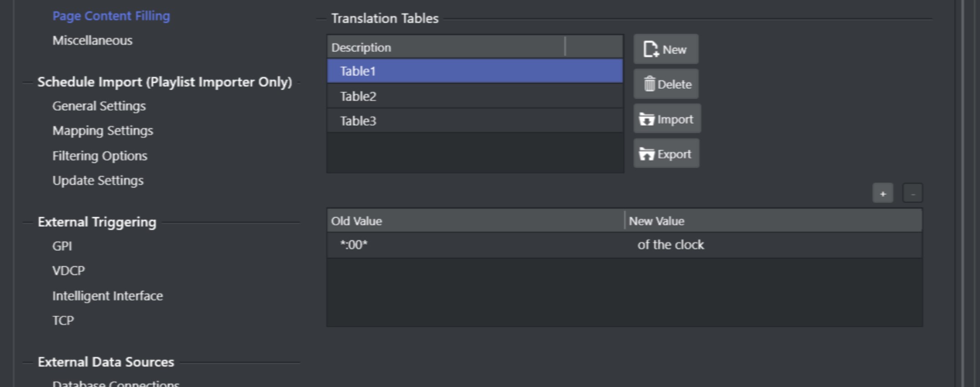
Task: Open GPI external triggering settings
Action: click(62, 246)
